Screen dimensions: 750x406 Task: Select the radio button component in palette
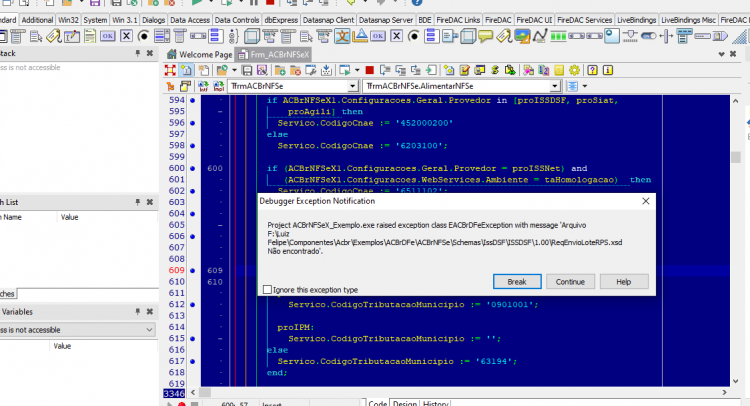pos(143,36)
